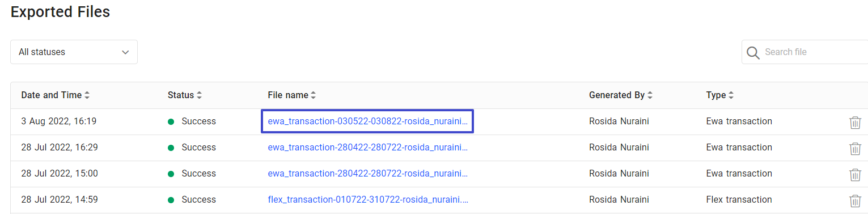Sort by File name arrows
The width and height of the screenshot is (868, 214).
(x=314, y=95)
